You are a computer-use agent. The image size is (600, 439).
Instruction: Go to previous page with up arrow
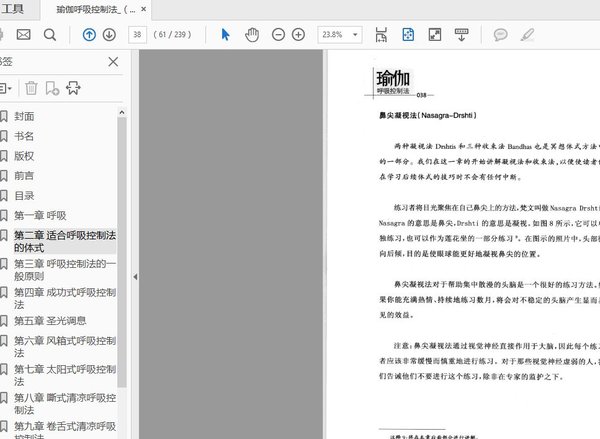[89, 35]
